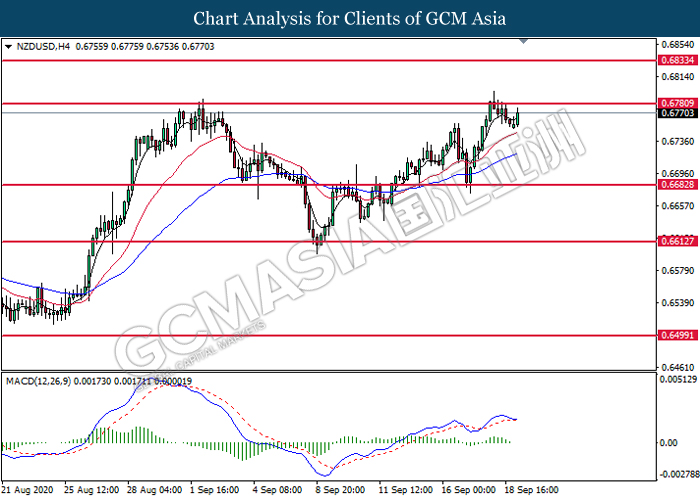Click the Chart Analysis for Clients title
This screenshot has height=500, width=700.
point(350,19)
